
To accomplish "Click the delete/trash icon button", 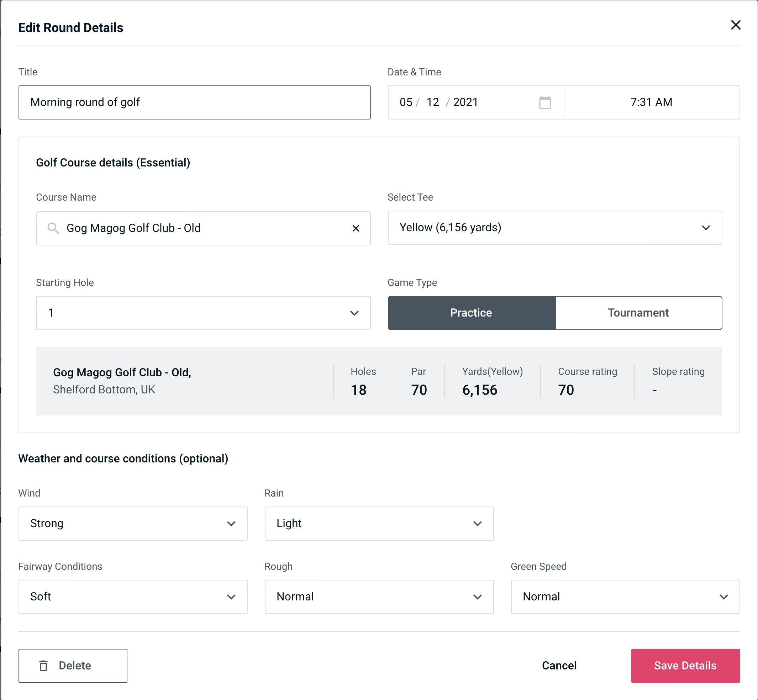I will (44, 666).
